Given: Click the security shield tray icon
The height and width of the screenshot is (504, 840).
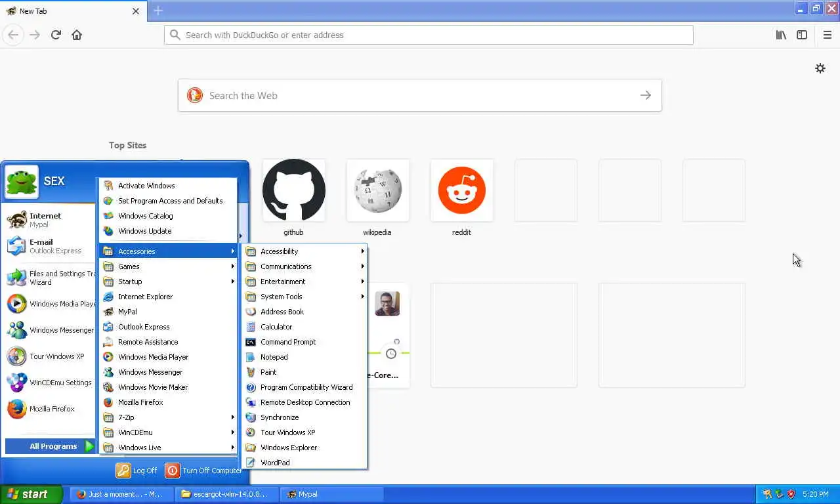Looking at the screenshot, I should (791, 494).
